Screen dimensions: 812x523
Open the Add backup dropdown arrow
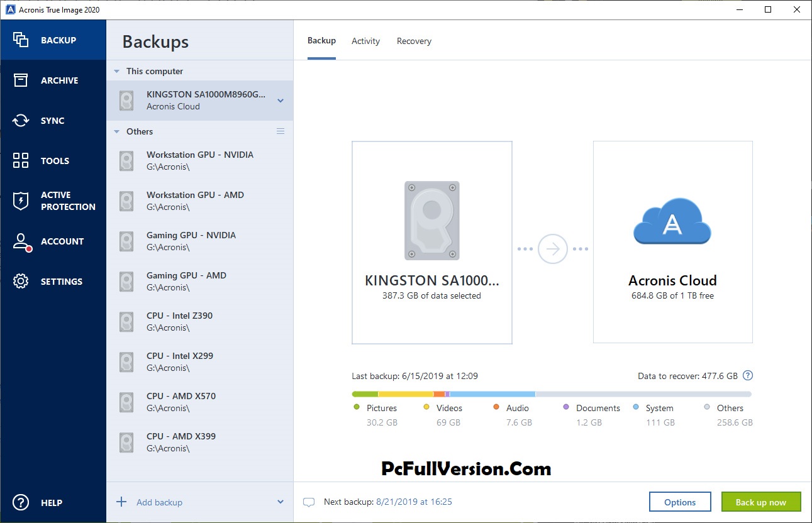click(281, 502)
